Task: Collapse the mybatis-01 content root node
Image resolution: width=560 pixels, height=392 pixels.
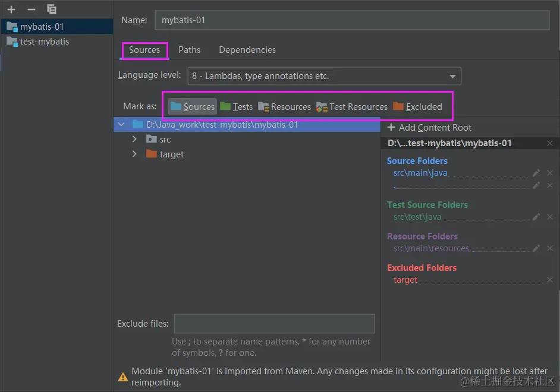Action: 121,125
